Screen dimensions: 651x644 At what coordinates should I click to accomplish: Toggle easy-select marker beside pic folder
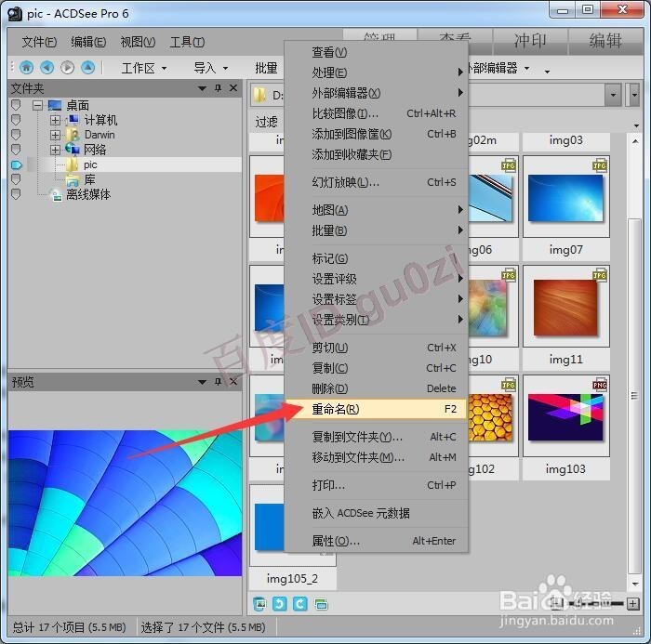tap(16, 164)
